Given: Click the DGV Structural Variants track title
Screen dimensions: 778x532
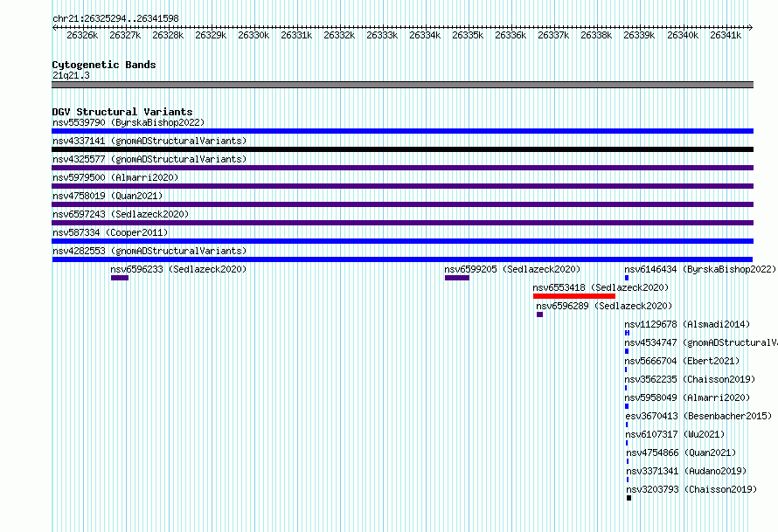Looking at the screenshot, I should click(x=122, y=112).
